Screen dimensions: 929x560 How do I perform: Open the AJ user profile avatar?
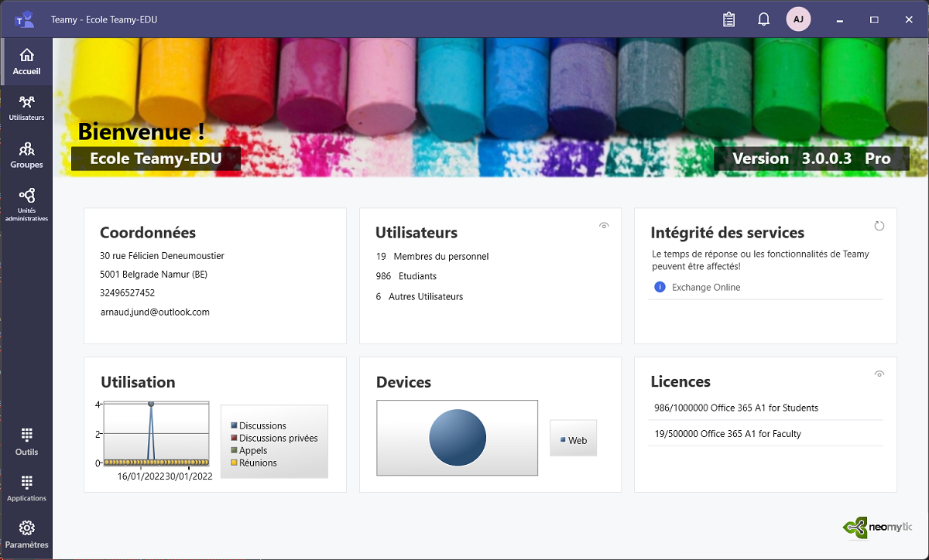click(798, 19)
